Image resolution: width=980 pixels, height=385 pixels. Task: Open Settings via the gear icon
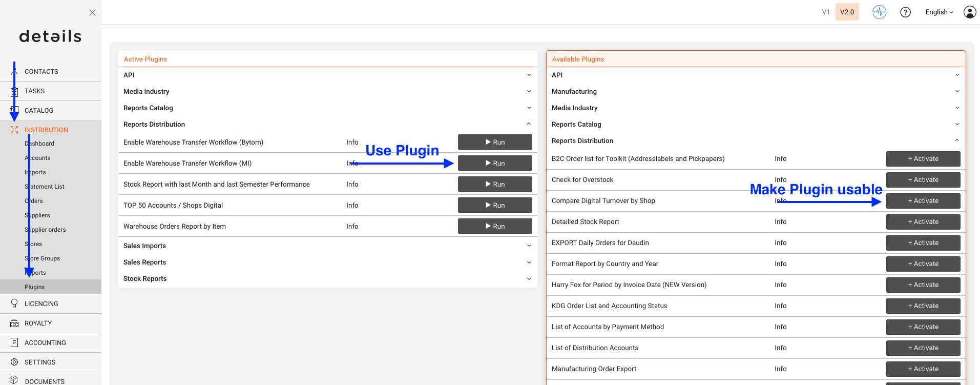(14, 362)
